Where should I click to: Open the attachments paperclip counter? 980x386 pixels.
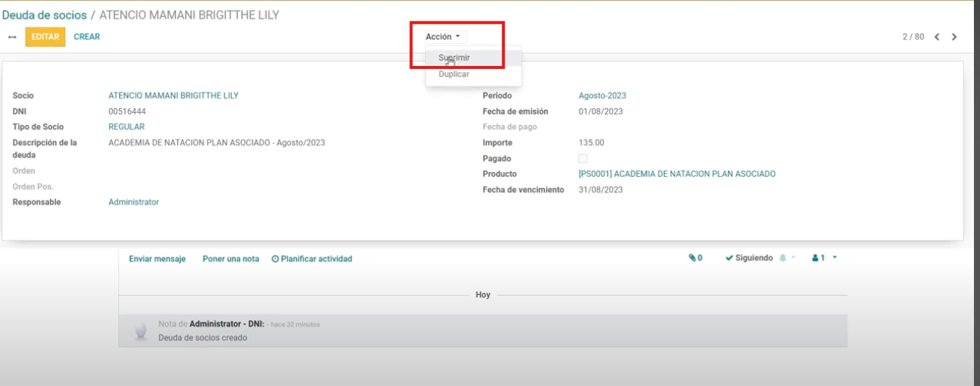[695, 258]
